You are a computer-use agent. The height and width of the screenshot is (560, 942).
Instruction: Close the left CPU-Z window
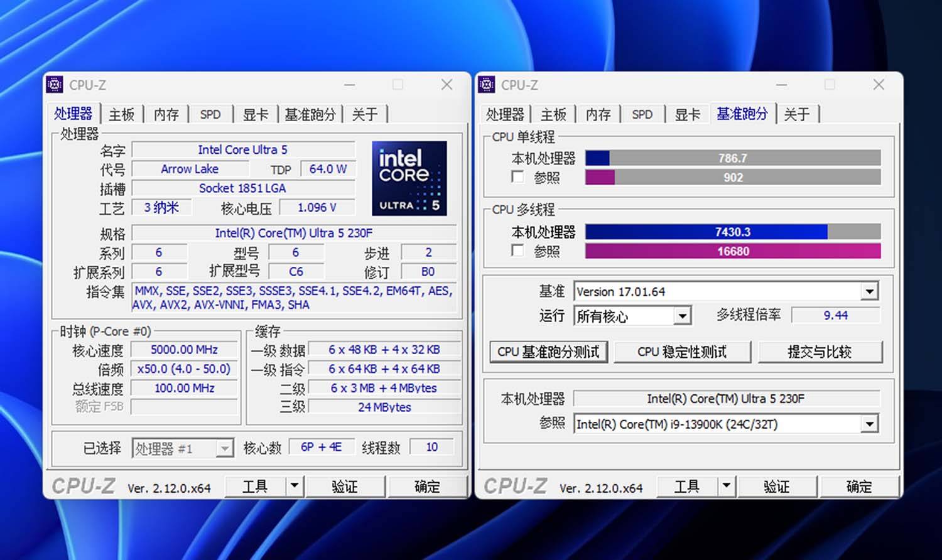point(447,85)
